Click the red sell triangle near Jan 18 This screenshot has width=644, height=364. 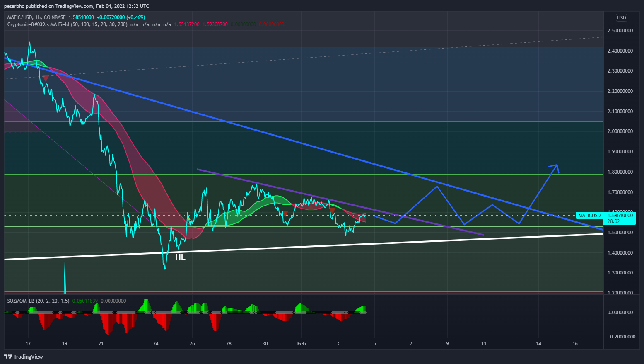pyautogui.click(x=46, y=78)
